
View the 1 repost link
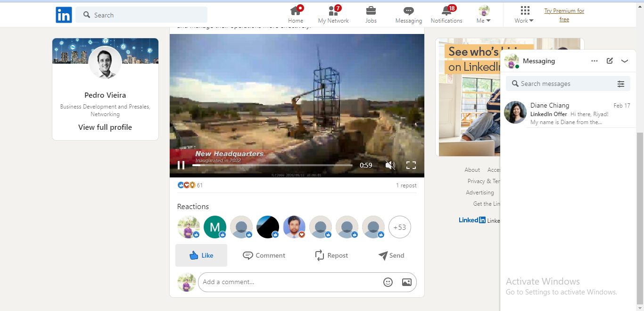[x=406, y=185]
